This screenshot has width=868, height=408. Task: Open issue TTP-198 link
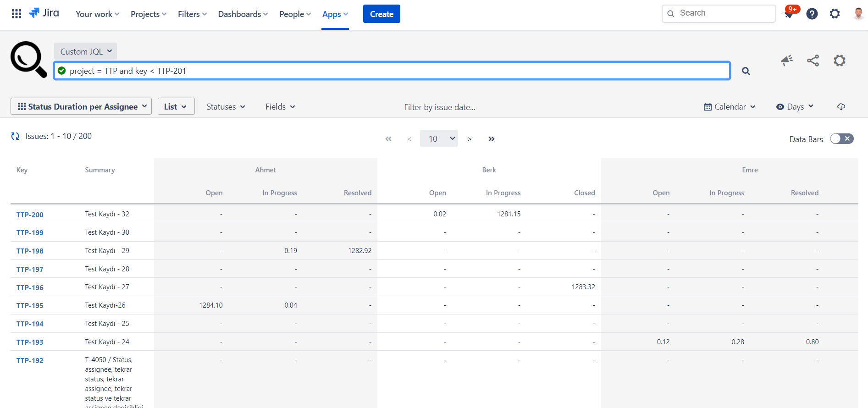pyautogui.click(x=30, y=251)
